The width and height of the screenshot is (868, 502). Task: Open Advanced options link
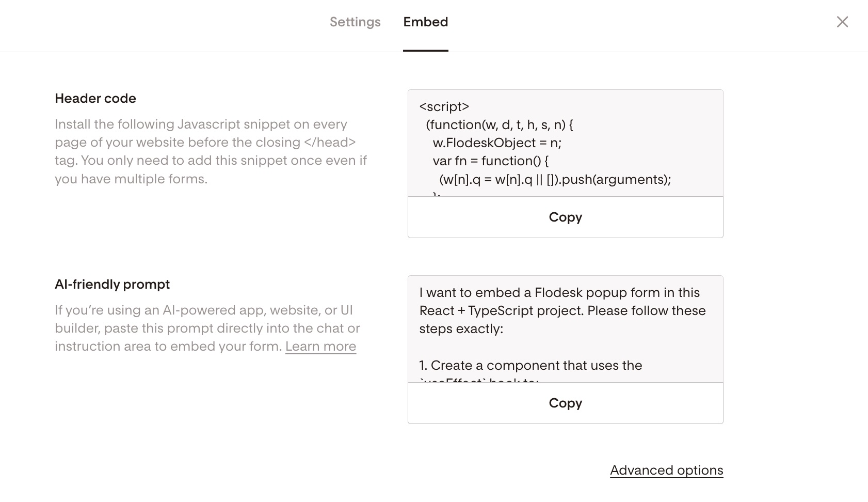click(x=666, y=470)
